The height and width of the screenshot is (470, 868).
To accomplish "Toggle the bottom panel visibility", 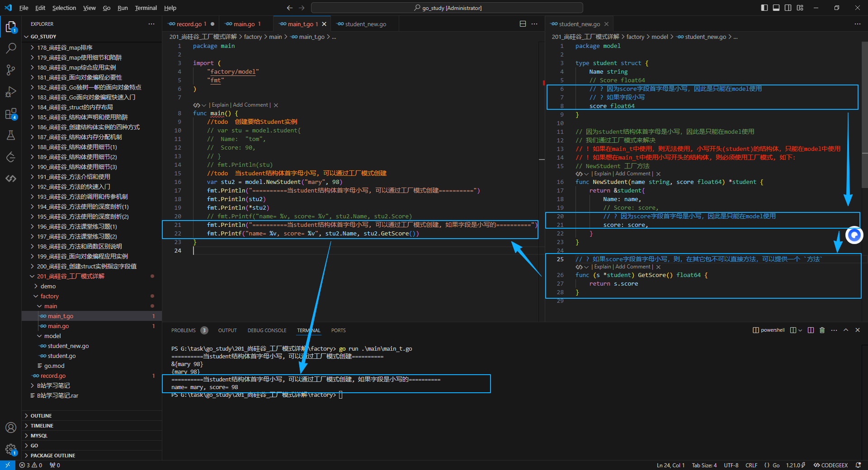I will 776,8.
